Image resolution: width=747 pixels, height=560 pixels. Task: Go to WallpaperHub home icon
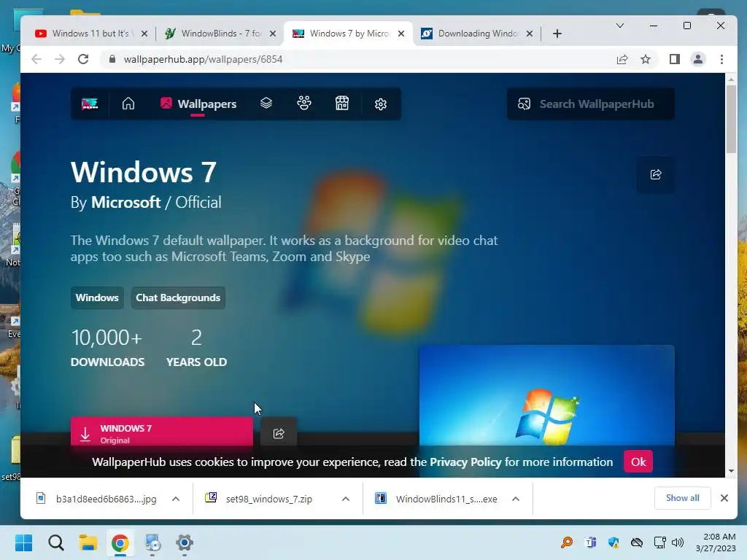[128, 104]
